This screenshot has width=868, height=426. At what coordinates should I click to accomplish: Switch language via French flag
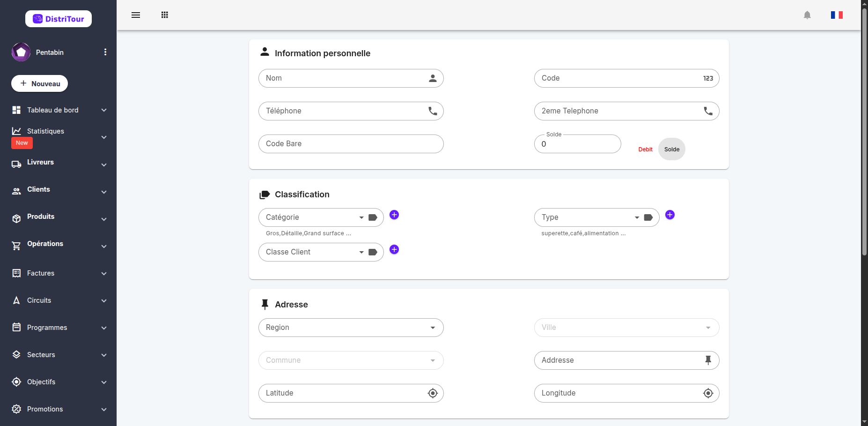(x=837, y=15)
